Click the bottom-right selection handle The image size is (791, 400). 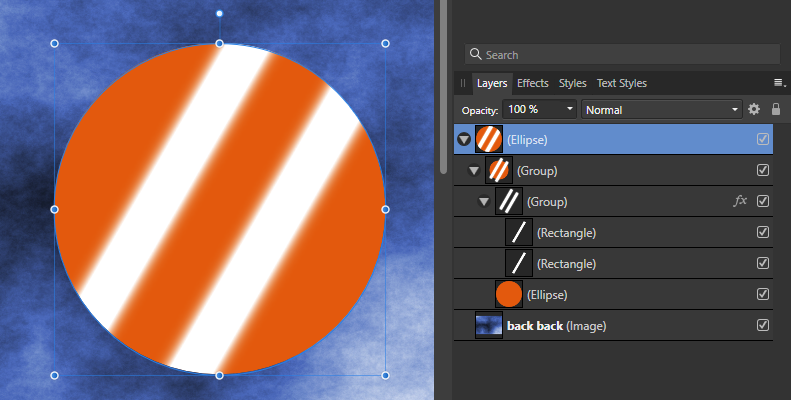coord(385,375)
